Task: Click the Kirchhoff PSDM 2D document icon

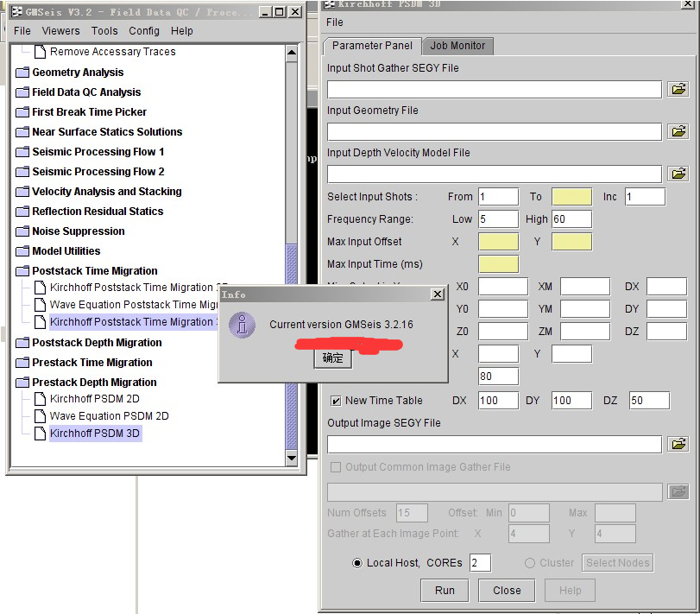Action: click(x=41, y=399)
